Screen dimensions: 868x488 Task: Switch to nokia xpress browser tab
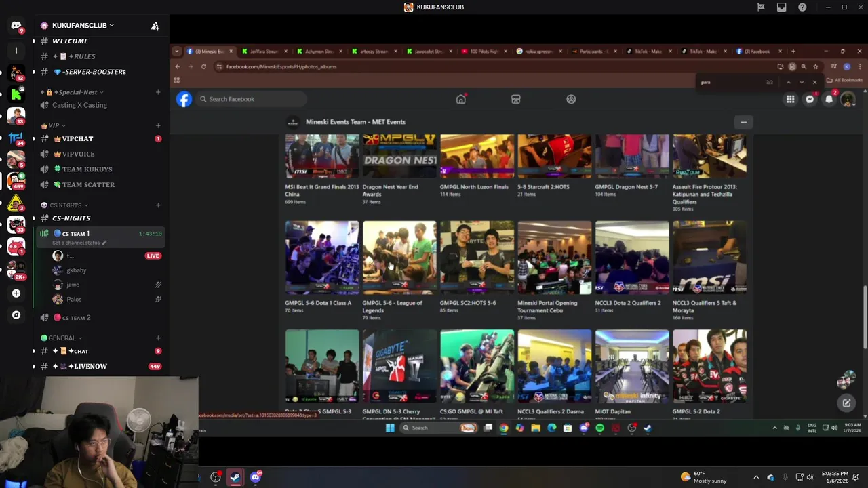point(538,51)
